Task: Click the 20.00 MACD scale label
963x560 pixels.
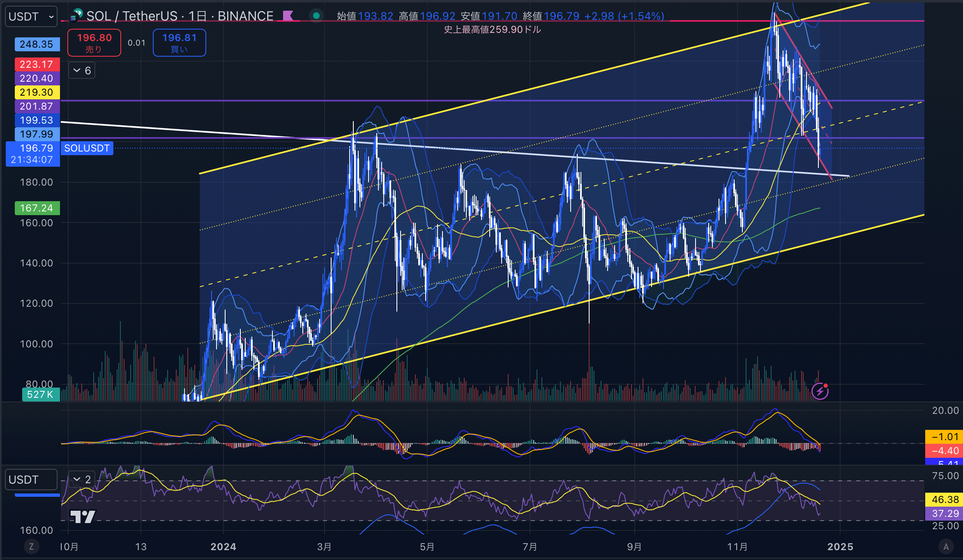Action: (x=945, y=411)
